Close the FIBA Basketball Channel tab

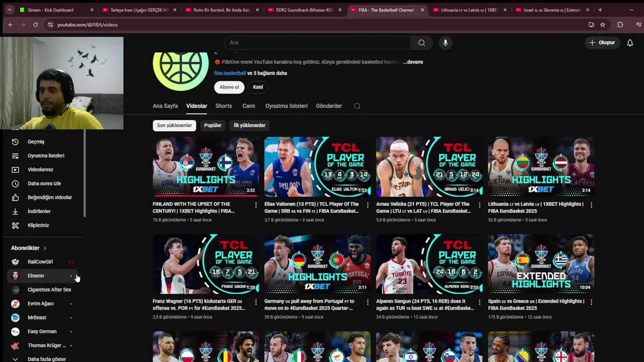click(422, 10)
